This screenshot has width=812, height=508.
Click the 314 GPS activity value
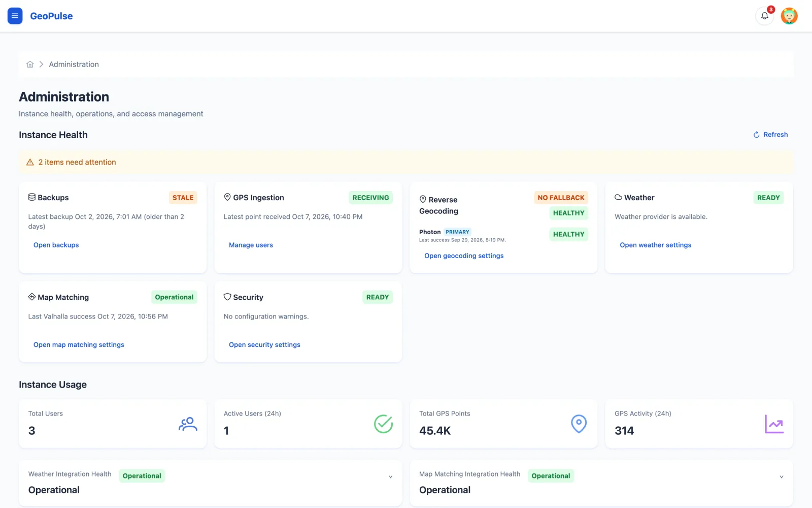pos(624,431)
